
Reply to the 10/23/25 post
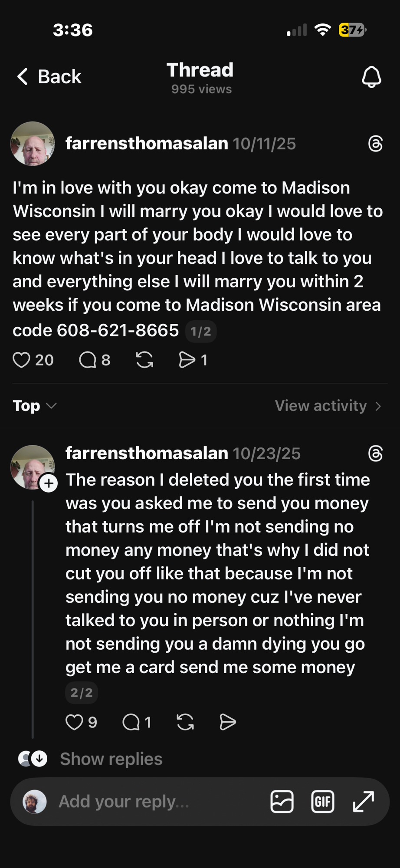pyautogui.click(x=131, y=722)
